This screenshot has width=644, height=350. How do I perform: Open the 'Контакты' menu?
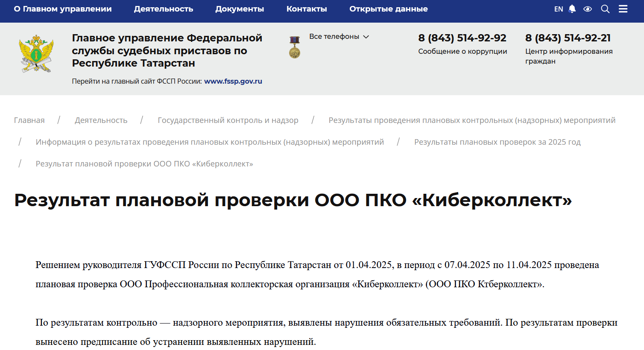point(307,9)
